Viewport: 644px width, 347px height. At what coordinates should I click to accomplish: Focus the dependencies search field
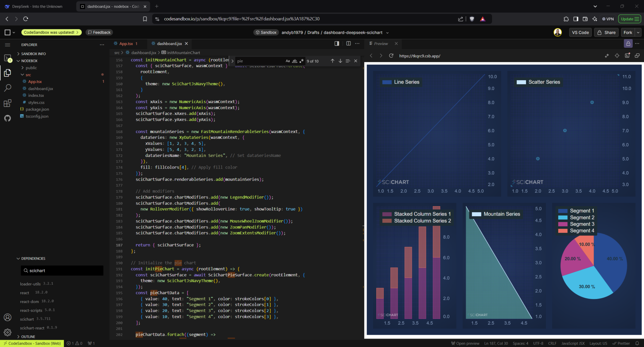(62, 271)
